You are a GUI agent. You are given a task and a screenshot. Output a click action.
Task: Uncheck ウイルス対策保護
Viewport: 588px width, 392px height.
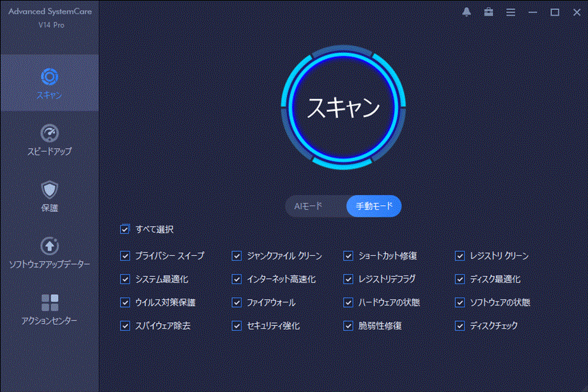coord(125,302)
